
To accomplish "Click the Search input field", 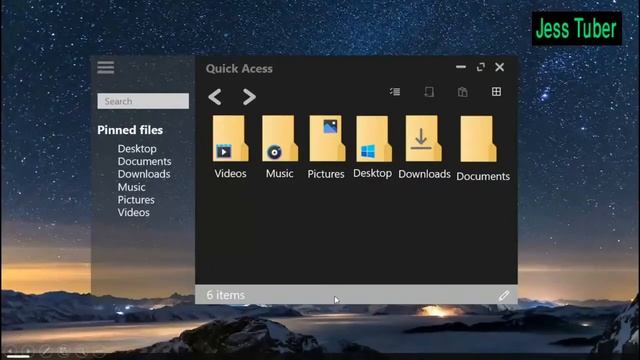I will point(143,101).
